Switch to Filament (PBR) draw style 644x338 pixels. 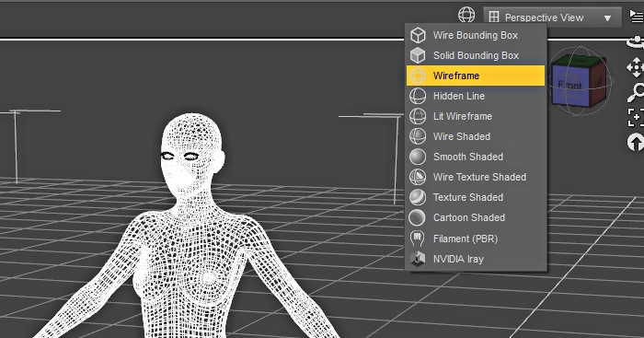(x=476, y=239)
